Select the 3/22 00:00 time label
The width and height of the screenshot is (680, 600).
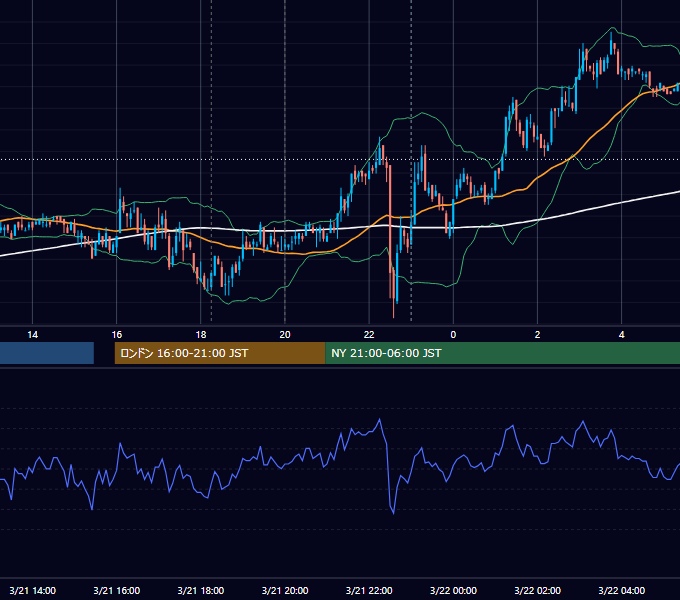click(x=453, y=590)
